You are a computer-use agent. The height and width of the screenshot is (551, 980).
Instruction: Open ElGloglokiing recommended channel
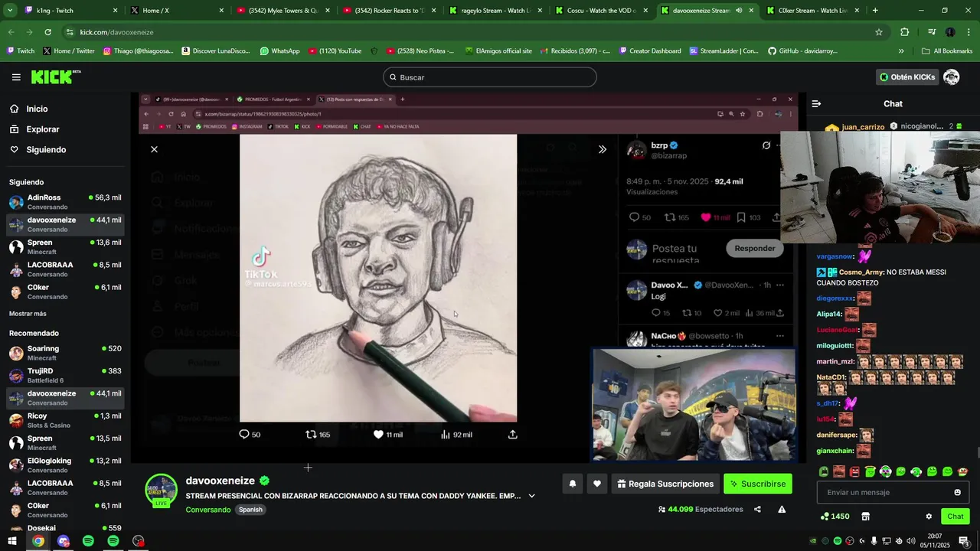coord(65,465)
